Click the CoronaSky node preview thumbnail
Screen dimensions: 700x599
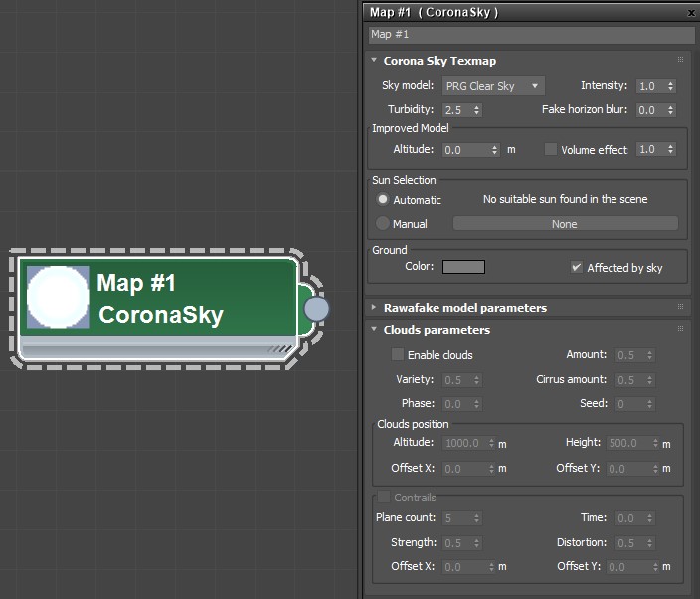[x=59, y=297]
